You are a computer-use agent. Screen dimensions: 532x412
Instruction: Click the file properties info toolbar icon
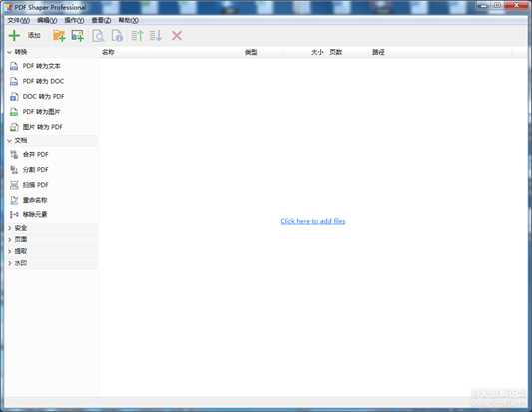coord(117,35)
